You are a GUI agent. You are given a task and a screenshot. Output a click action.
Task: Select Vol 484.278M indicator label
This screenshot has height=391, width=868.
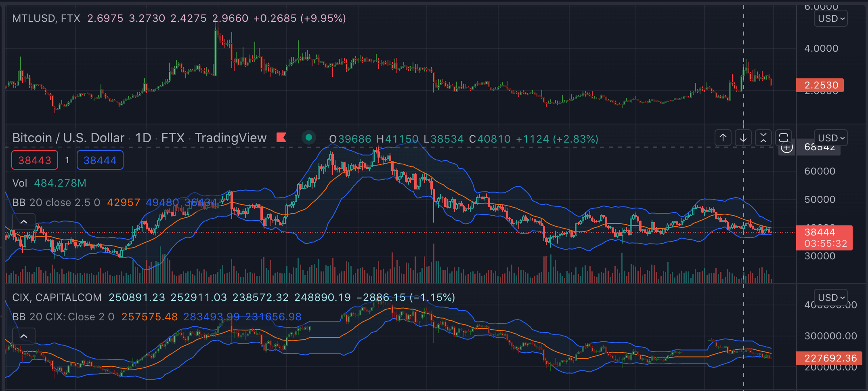click(49, 183)
